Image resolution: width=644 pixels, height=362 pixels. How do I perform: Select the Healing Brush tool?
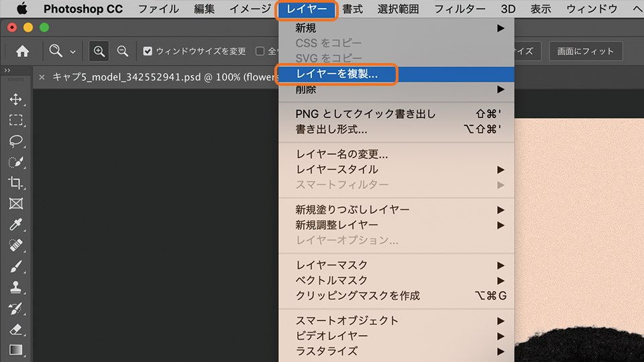point(15,245)
